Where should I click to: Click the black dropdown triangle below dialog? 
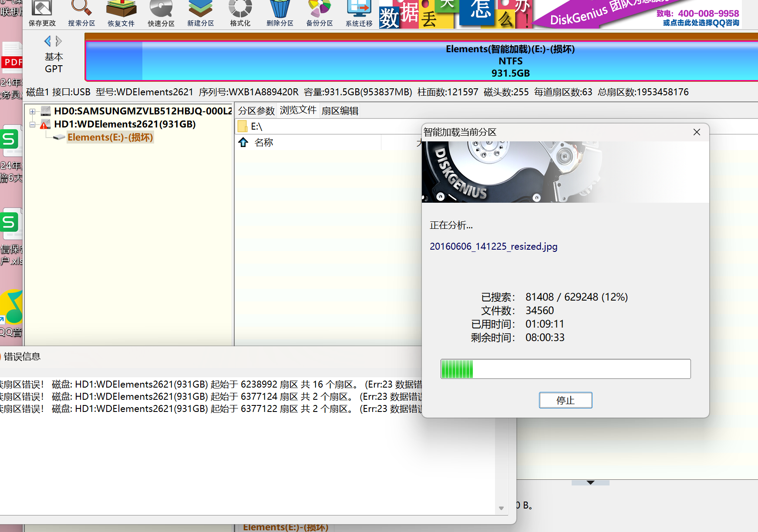pos(590,482)
